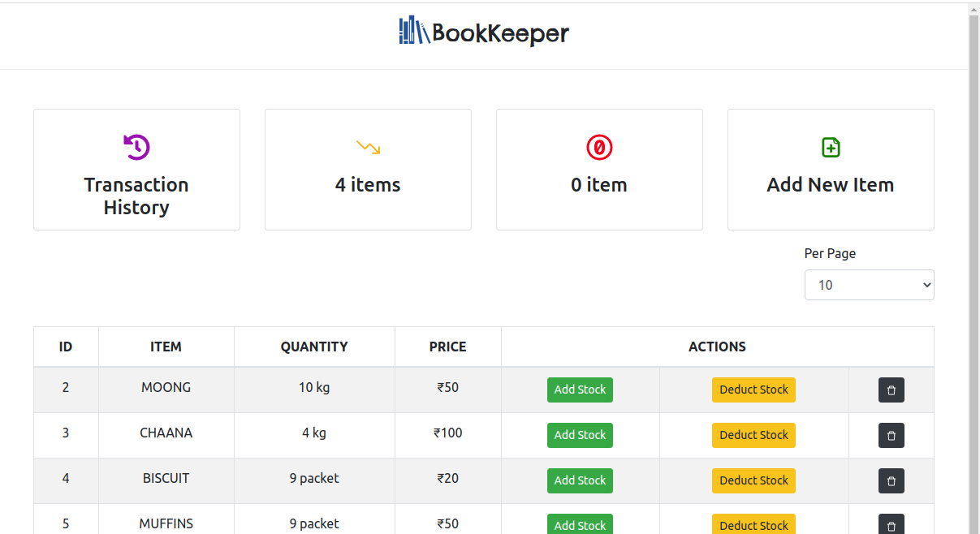Screen dimensions: 980x534
Task: Add stock to the BISCUIT item
Action: click(580, 480)
